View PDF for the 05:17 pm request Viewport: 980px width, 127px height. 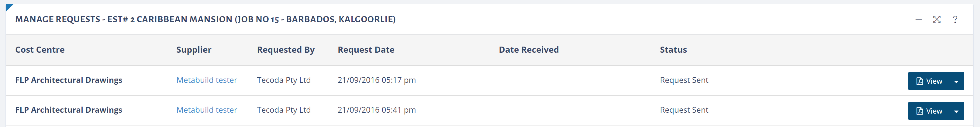pyautogui.click(x=930, y=81)
